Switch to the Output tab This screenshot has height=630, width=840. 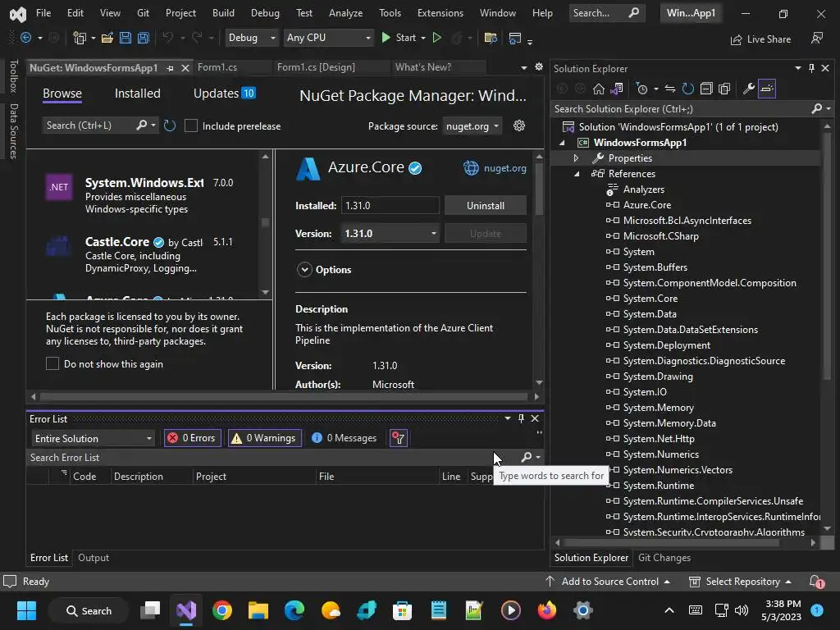(x=94, y=558)
